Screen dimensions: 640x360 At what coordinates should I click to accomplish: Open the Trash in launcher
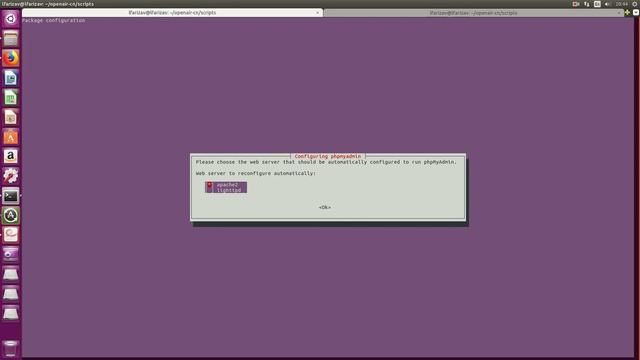point(11,349)
